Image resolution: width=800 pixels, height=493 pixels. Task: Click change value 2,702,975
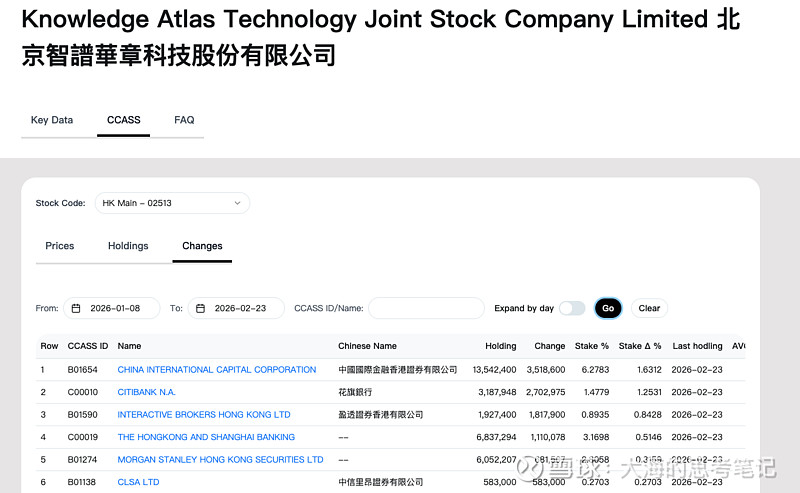pos(545,392)
